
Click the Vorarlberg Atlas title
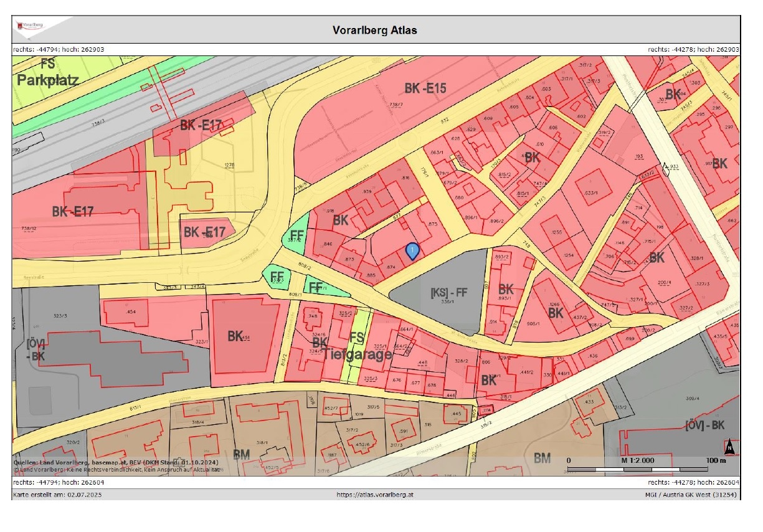pos(375,30)
